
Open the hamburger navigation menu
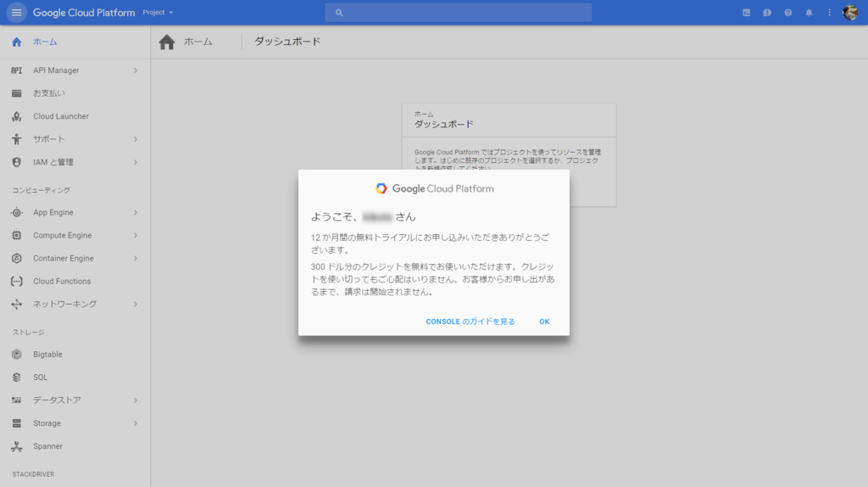pyautogui.click(x=17, y=12)
